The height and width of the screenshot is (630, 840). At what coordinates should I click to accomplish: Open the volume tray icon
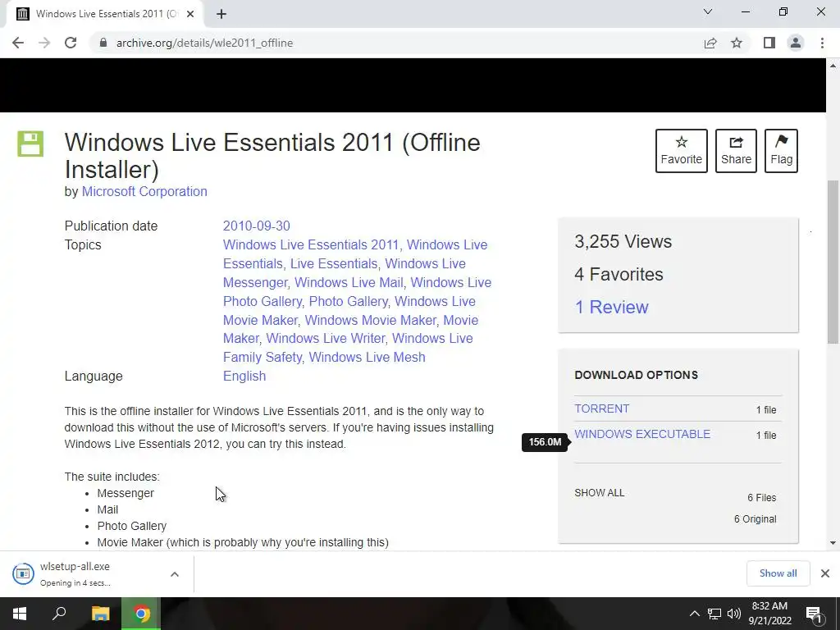734,614
